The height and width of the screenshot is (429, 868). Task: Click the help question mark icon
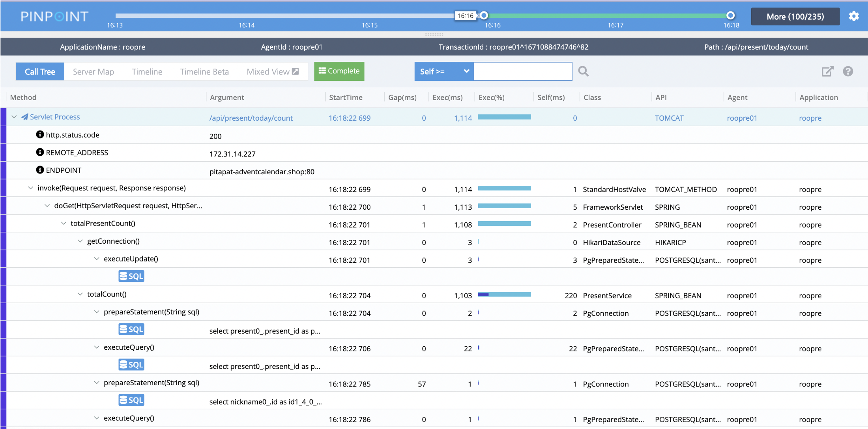[x=848, y=71]
